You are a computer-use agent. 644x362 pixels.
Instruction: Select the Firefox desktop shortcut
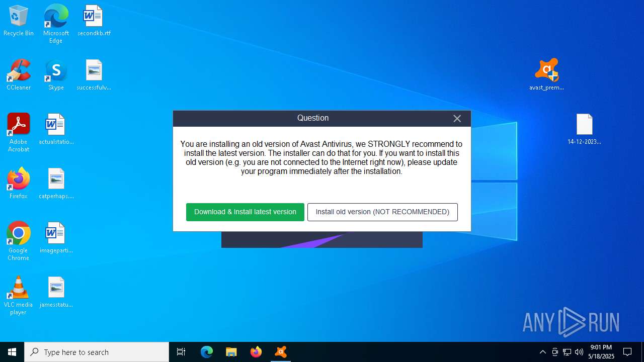click(x=19, y=184)
